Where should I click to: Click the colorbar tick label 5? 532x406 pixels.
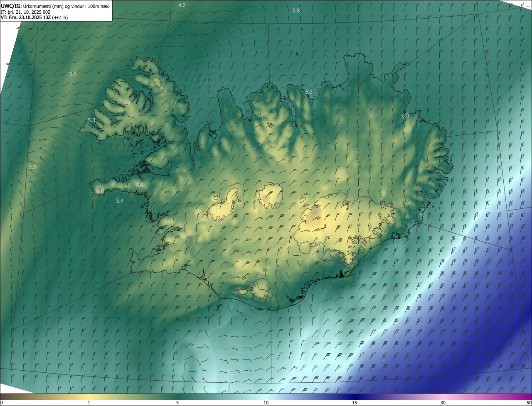click(177, 403)
